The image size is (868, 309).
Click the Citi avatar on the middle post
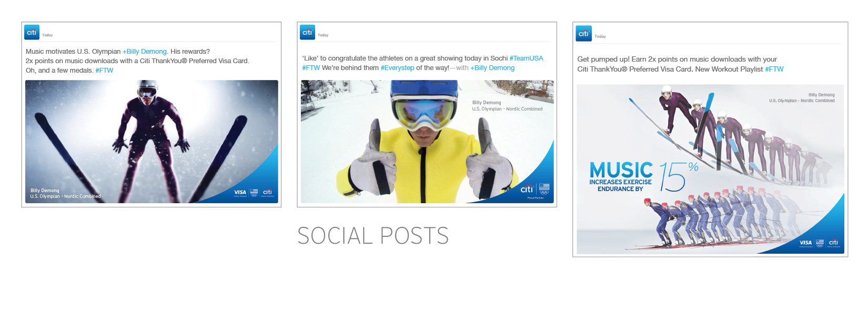pos(308,32)
